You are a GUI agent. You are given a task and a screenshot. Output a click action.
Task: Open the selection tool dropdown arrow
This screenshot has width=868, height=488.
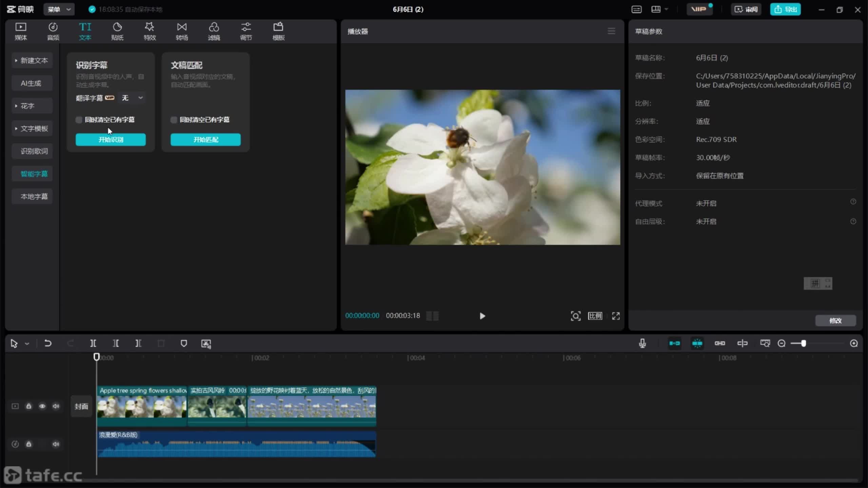(27, 344)
